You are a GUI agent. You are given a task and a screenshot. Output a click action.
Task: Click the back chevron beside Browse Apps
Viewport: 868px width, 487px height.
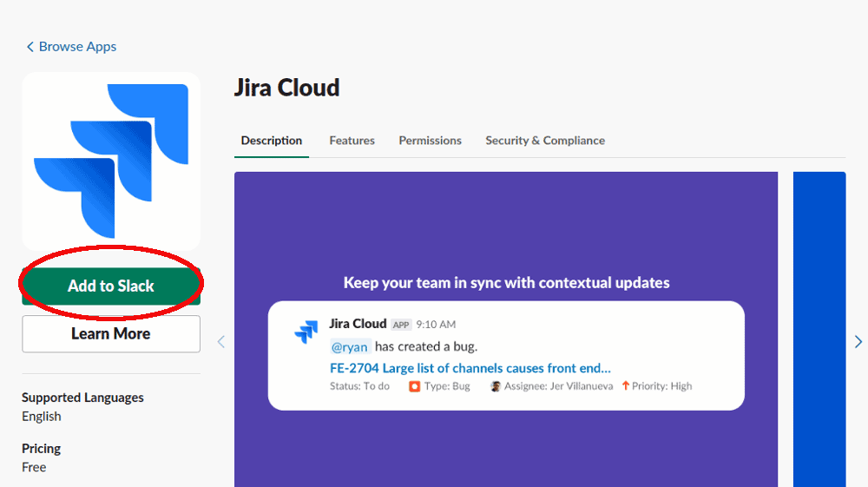[x=30, y=47]
